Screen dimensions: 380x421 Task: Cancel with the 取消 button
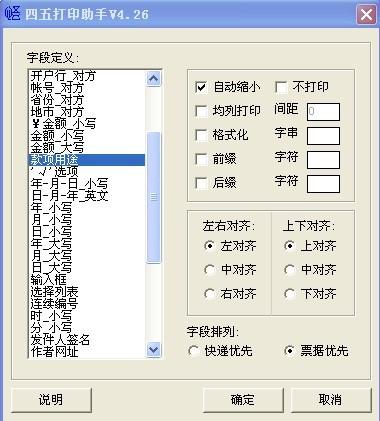331,399
